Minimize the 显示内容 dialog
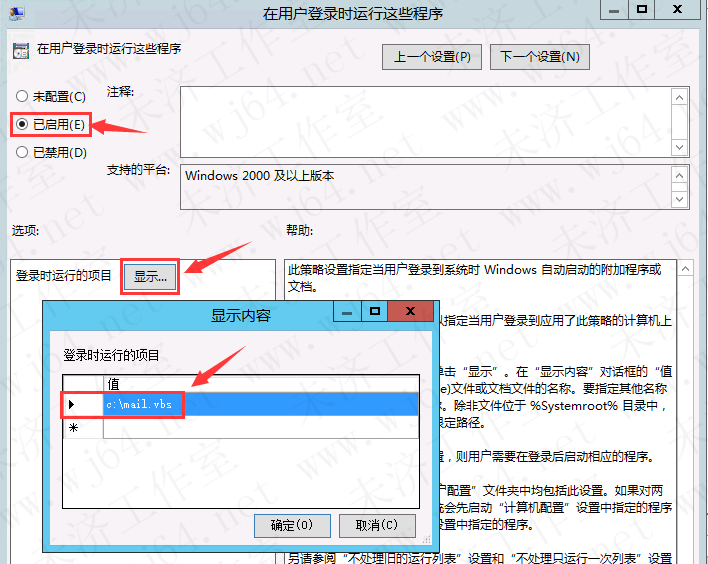The height and width of the screenshot is (564, 708). (347, 312)
